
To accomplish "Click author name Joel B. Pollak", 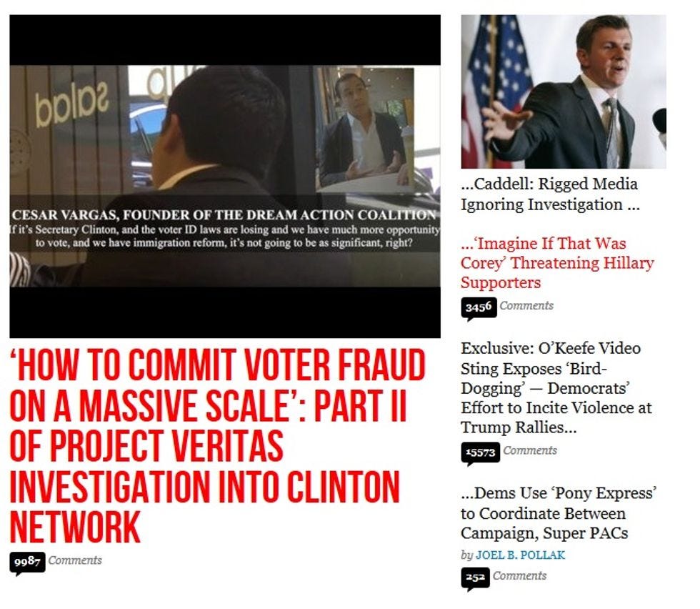I will [520, 555].
